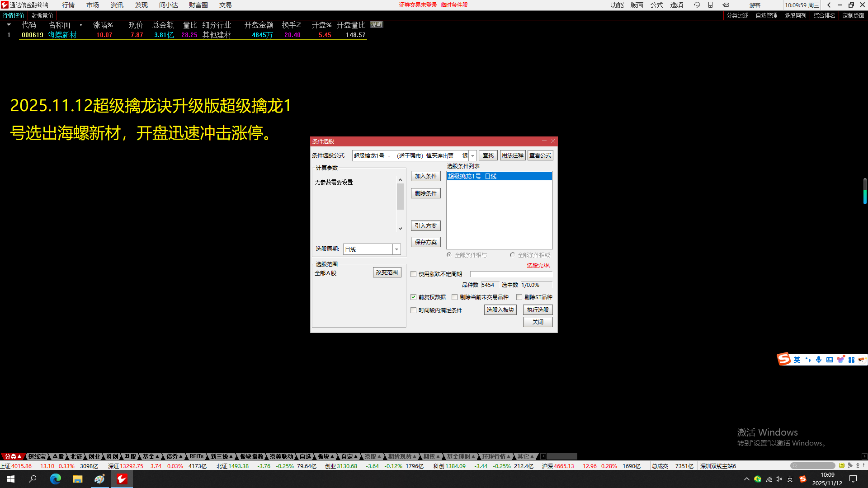Open the mail envelope icon in the title bar
The image size is (868, 488).
tap(726, 5)
